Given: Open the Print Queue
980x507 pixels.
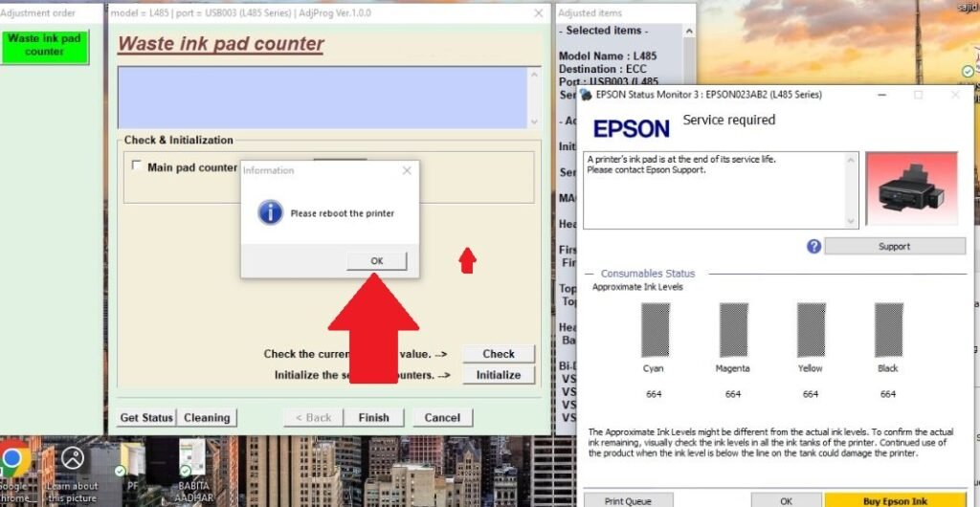Looking at the screenshot, I should click(x=628, y=500).
